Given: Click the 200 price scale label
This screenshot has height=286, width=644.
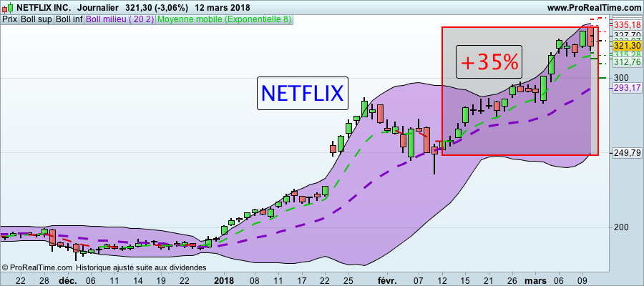Looking at the screenshot, I should click(x=620, y=227).
